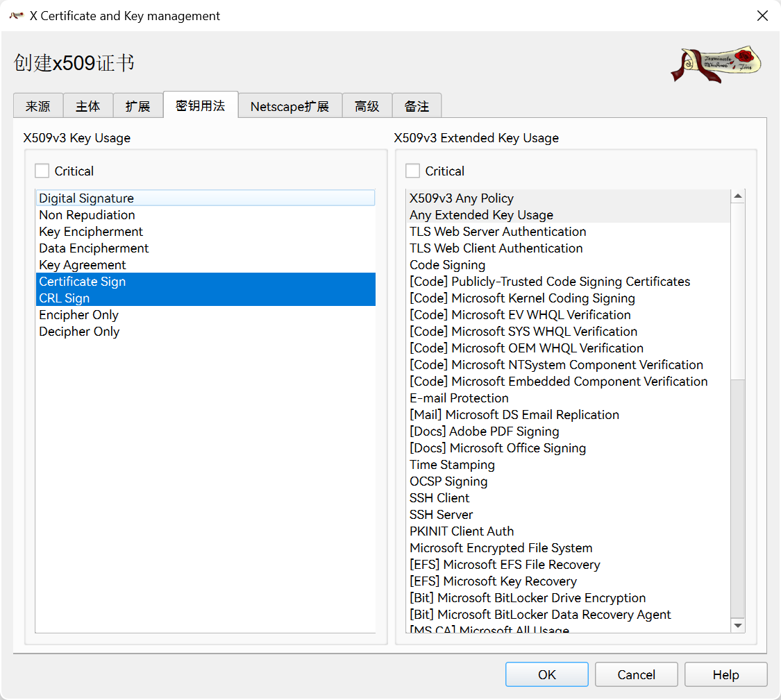Select OCSP Signing usage
The image size is (781, 700).
pyautogui.click(x=569, y=481)
